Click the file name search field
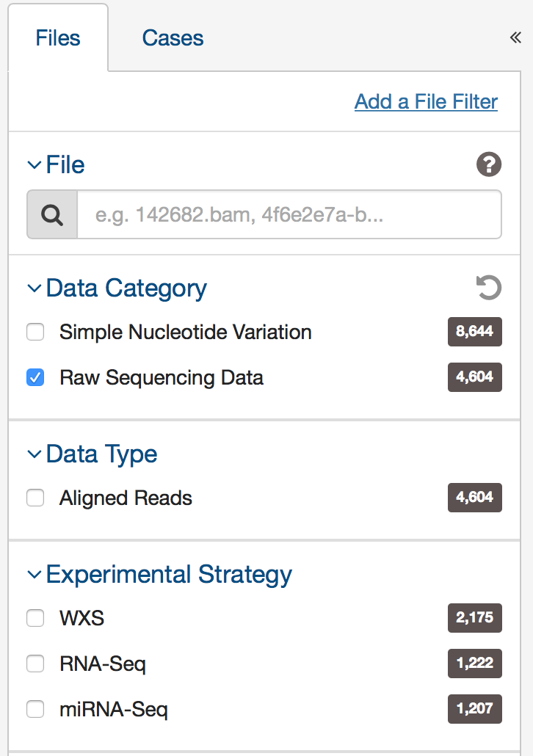The width and height of the screenshot is (533, 756). 286,214
